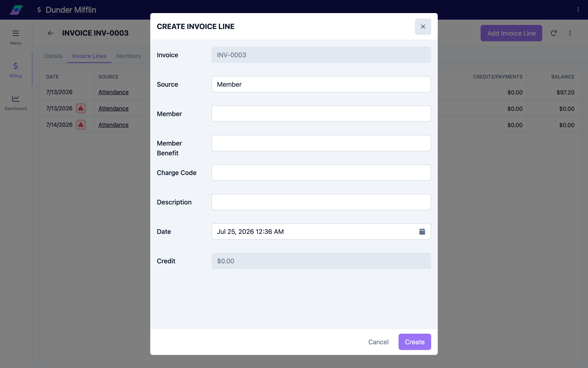Open the Source dropdown showing Member

pos(321,84)
